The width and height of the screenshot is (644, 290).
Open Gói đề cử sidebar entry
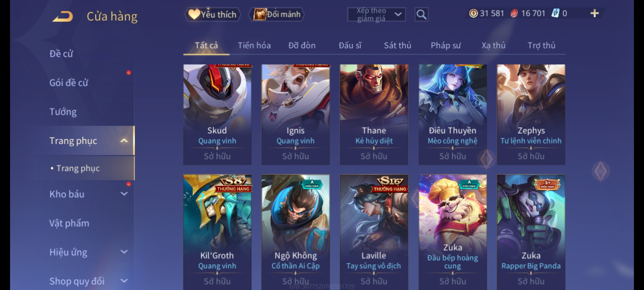point(69,82)
